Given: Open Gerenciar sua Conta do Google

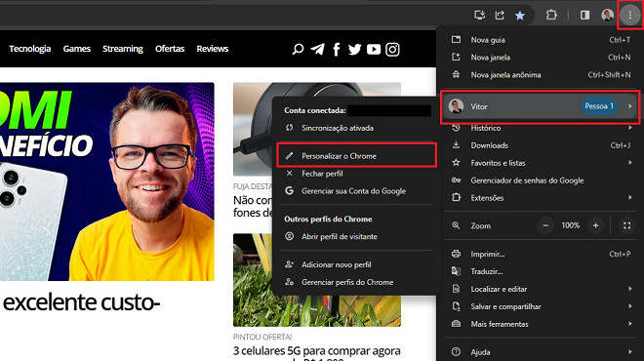Looking at the screenshot, I should tap(356, 191).
